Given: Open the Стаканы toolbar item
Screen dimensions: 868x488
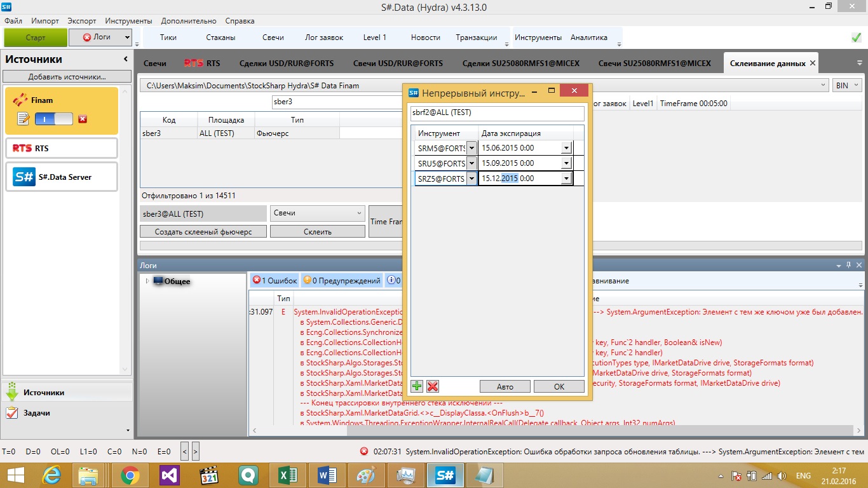Looking at the screenshot, I should pos(221,37).
